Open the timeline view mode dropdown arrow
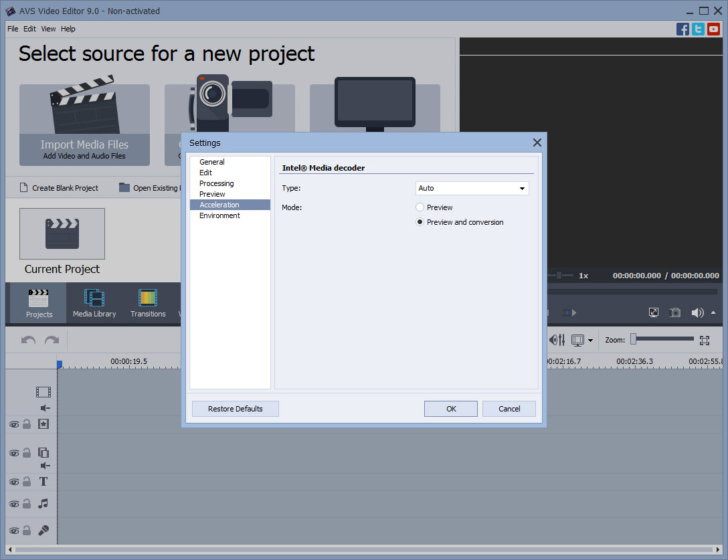This screenshot has width=728, height=560. [x=590, y=341]
